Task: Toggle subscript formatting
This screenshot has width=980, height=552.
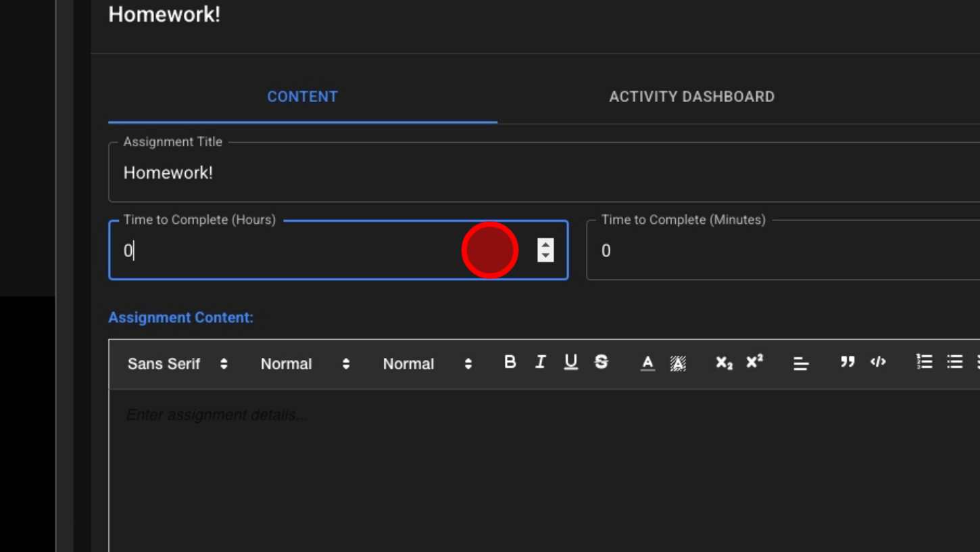Action: (x=724, y=363)
